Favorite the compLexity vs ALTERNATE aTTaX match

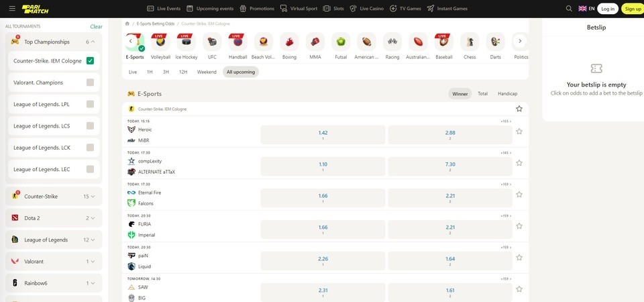519,163
